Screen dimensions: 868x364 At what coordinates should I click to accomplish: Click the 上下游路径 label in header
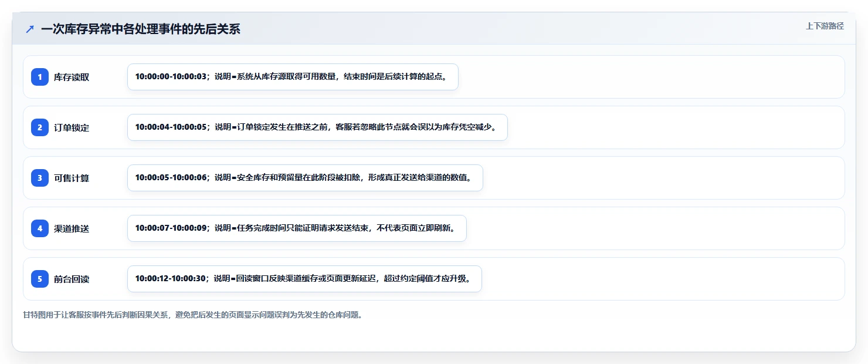point(825,26)
